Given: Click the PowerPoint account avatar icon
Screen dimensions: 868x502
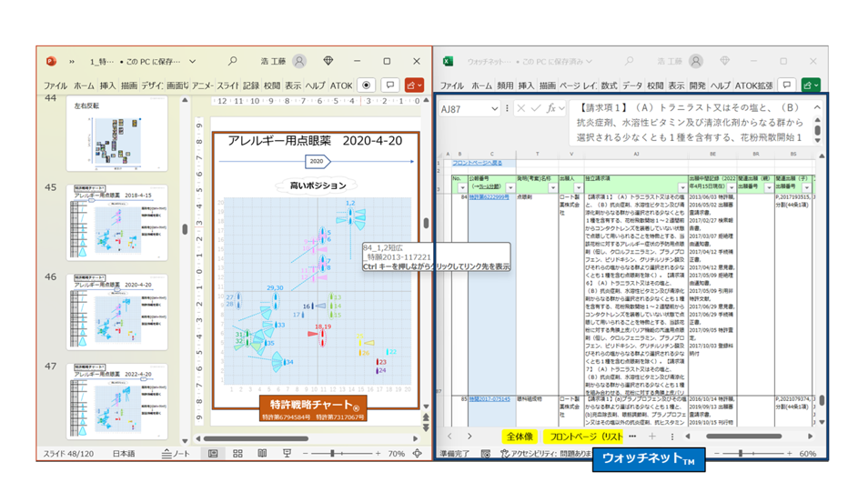Looking at the screenshot, I should point(299,61).
